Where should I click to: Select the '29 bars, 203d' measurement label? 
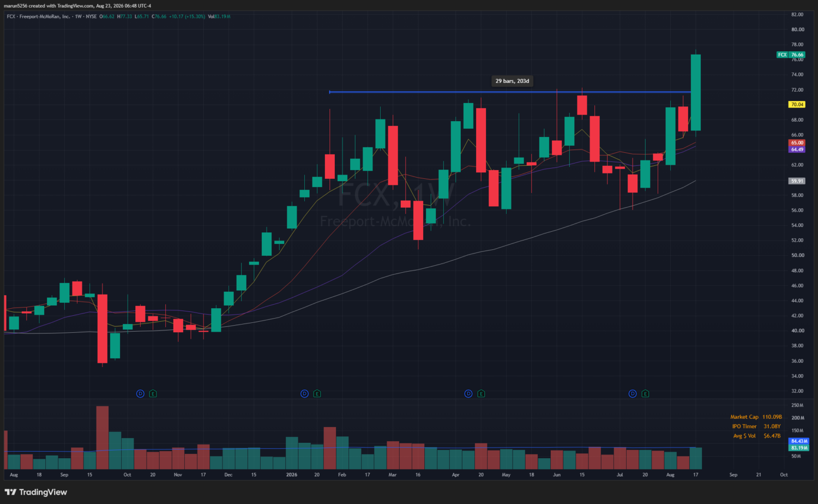click(512, 81)
